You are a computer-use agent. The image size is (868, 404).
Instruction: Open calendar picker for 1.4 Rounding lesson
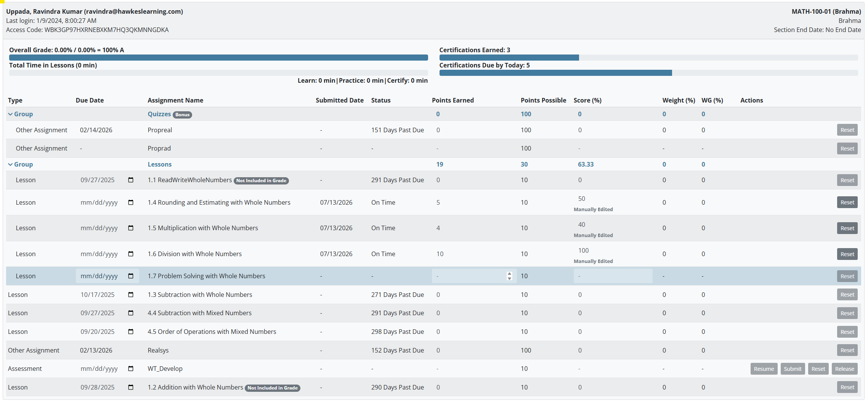[131, 202]
